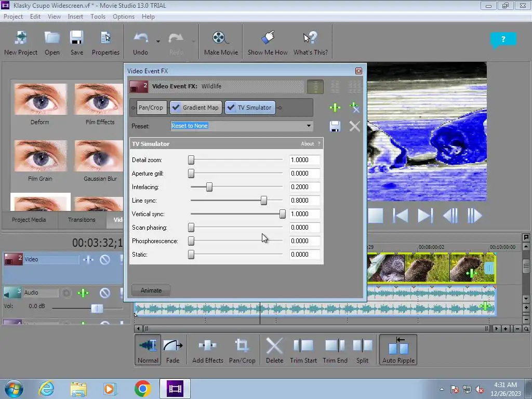Select the Normal edit tool
532x399 pixels.
pyautogui.click(x=148, y=350)
